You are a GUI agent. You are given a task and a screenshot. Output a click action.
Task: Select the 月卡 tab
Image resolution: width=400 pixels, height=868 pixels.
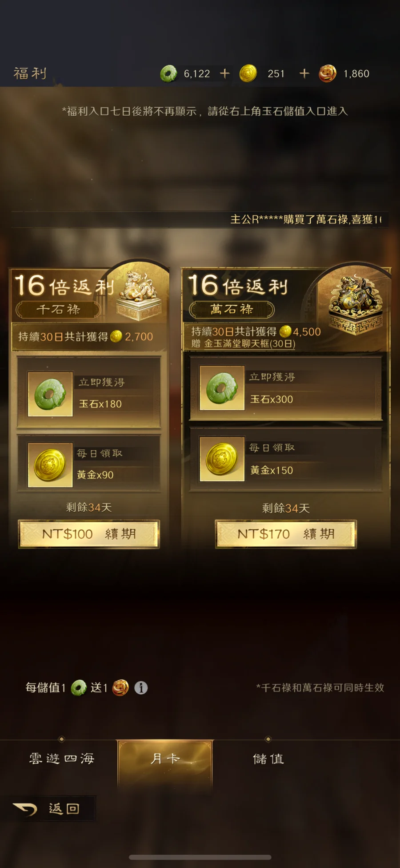[x=165, y=759]
